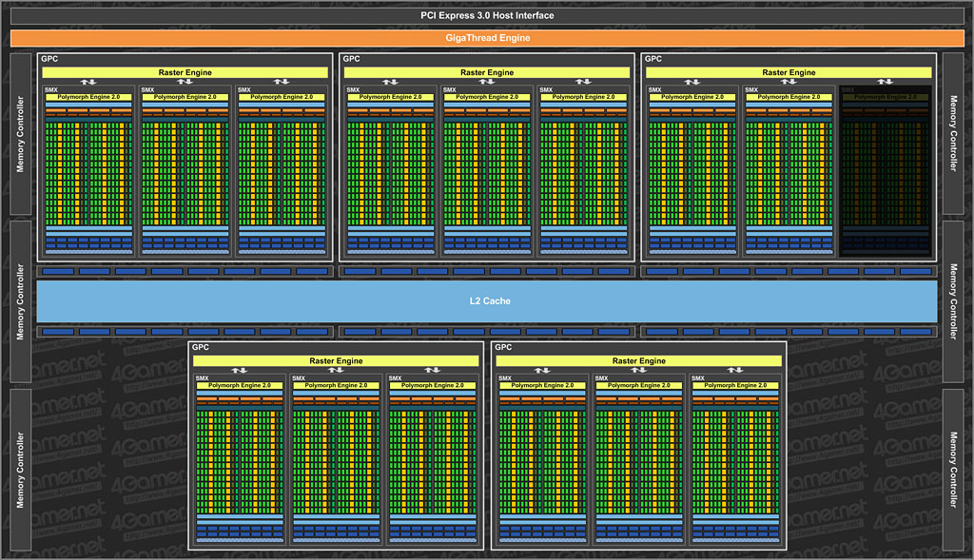Select the orange GigaThread Engine bar
974x560 pixels.
pyautogui.click(x=487, y=38)
